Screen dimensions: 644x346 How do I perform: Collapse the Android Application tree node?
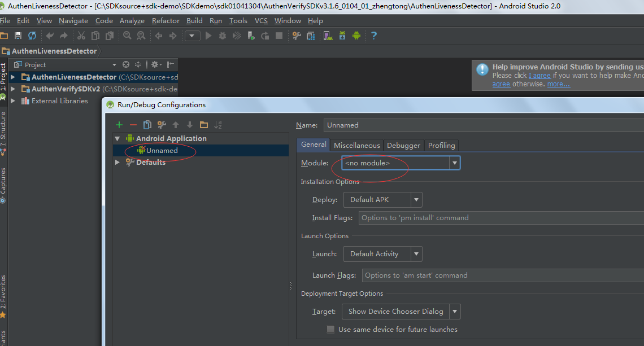point(118,138)
